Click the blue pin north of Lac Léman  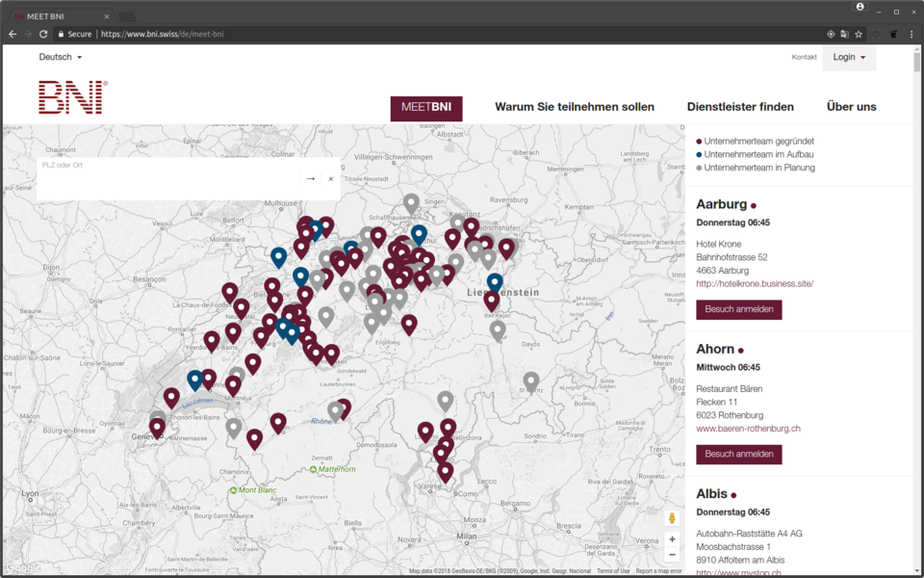[x=195, y=381]
